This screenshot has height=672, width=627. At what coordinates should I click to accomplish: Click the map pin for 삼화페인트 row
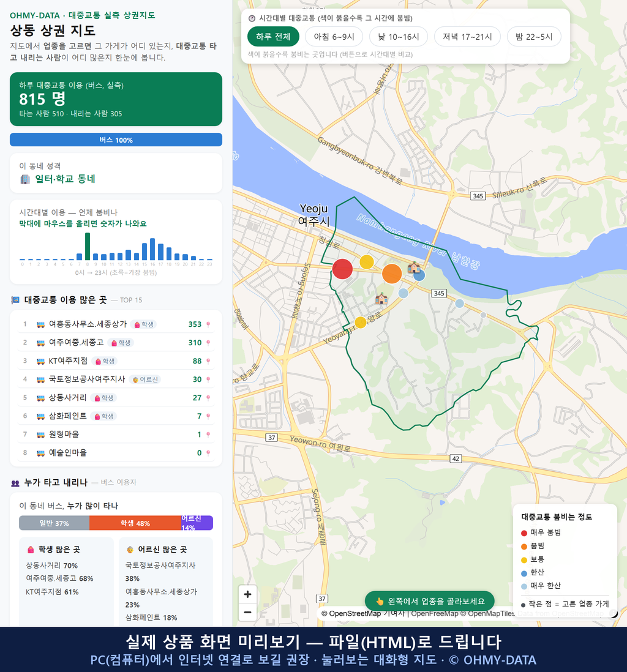[x=208, y=416]
